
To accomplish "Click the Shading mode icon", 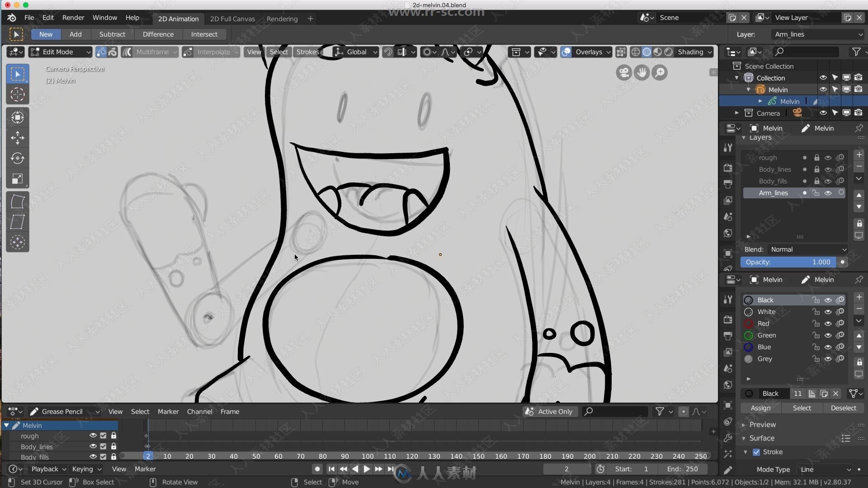I will (x=693, y=52).
